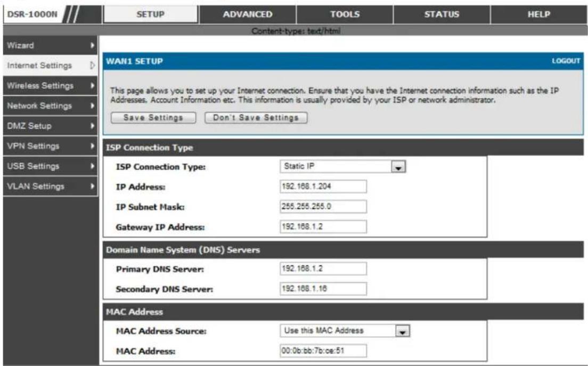
Task: Open VPN Settings menu
Action: coord(50,146)
